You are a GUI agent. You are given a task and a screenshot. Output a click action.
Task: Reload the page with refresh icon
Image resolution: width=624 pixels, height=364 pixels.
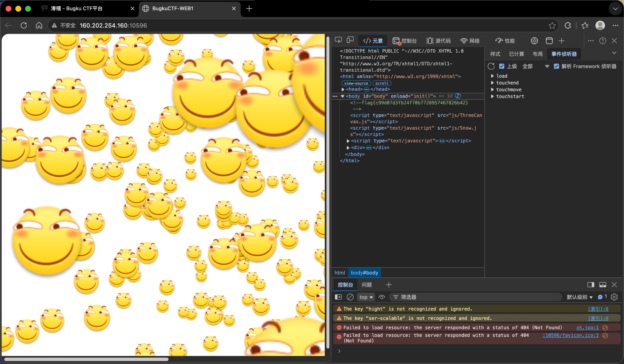[x=24, y=25]
